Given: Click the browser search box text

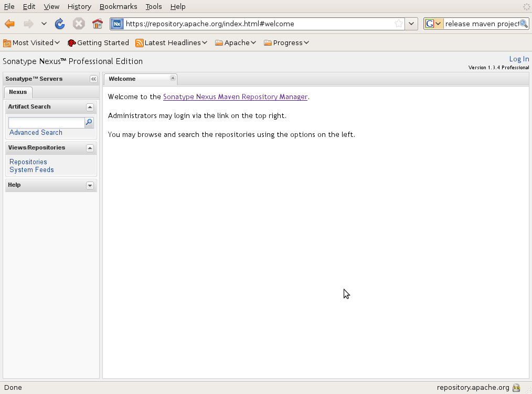Looking at the screenshot, I should click(x=482, y=24).
